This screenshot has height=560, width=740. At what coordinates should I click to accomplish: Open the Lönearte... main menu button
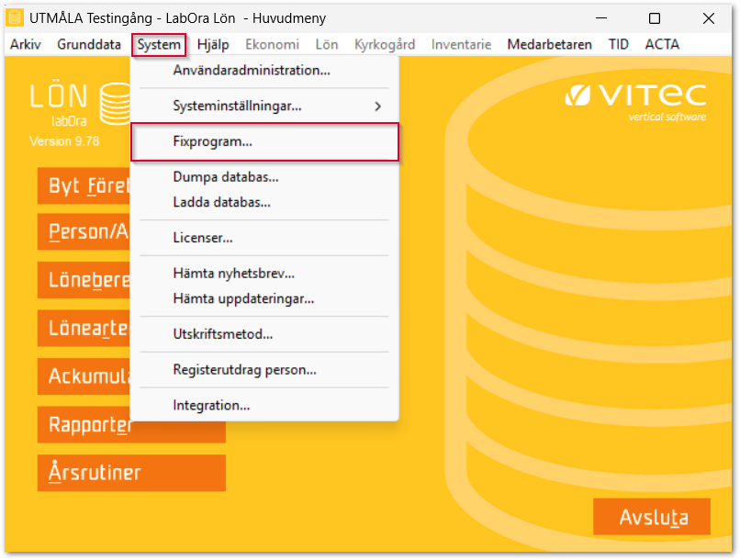coord(84,328)
